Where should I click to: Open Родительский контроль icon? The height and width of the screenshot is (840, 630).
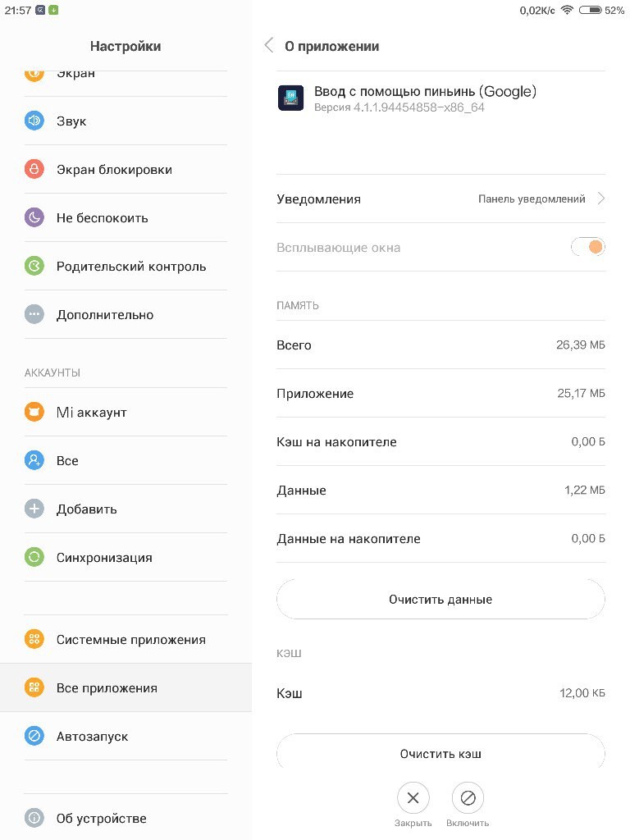pyautogui.click(x=34, y=267)
